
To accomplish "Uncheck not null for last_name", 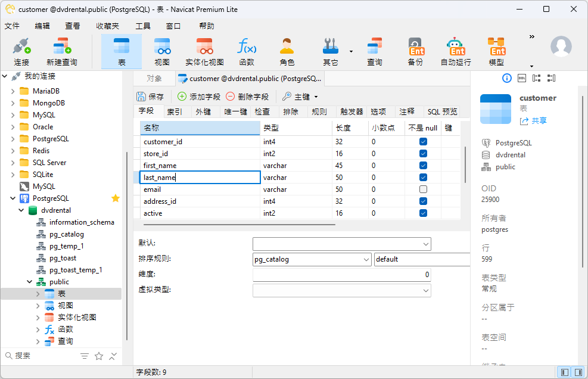I will (x=423, y=178).
